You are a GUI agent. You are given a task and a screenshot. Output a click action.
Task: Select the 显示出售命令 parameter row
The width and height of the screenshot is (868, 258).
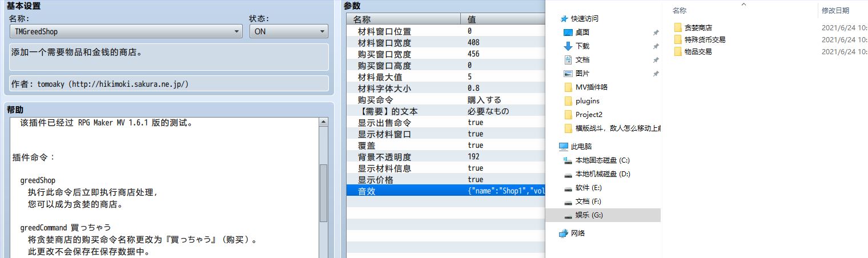[446, 123]
